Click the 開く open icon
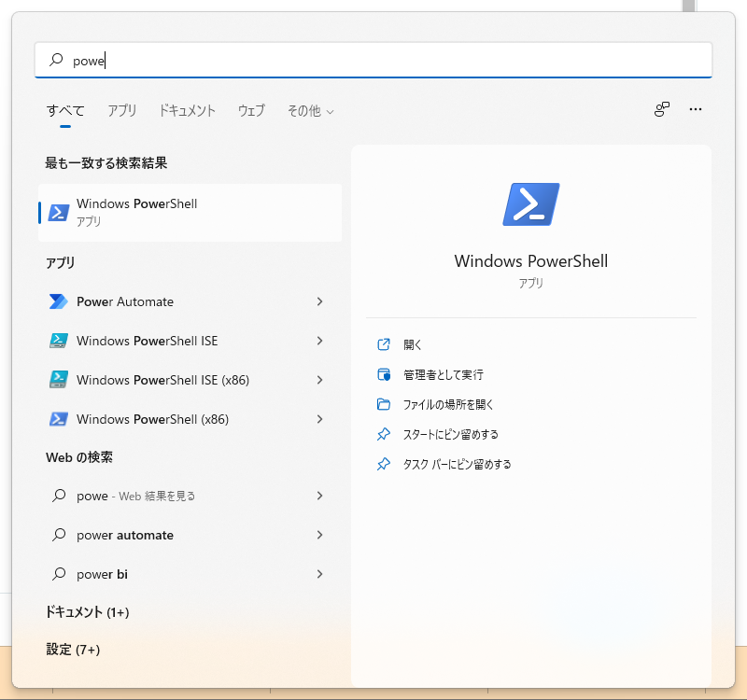The height and width of the screenshot is (700, 747). click(x=384, y=344)
